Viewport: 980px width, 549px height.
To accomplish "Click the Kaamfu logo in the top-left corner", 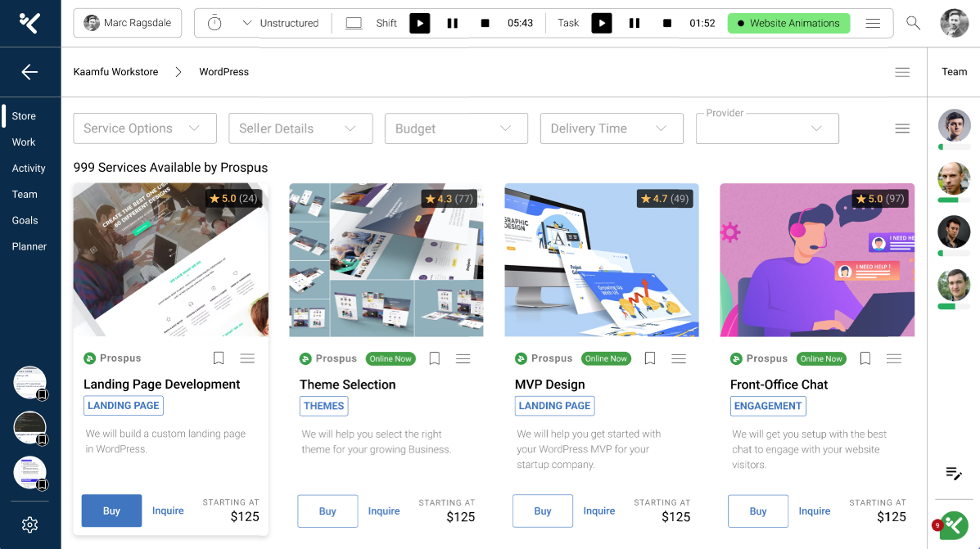I will (29, 23).
